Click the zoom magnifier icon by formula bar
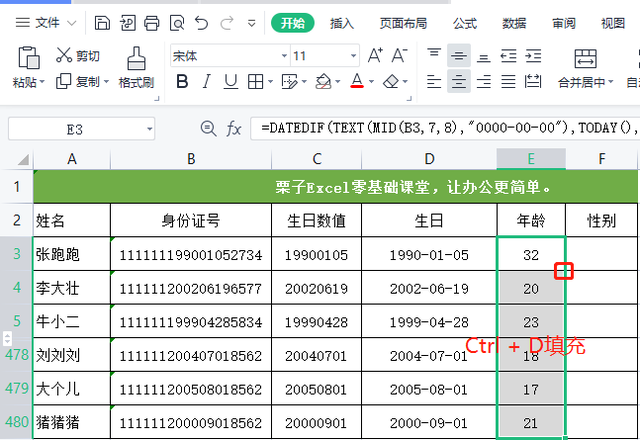The width and height of the screenshot is (640, 440). 208,129
